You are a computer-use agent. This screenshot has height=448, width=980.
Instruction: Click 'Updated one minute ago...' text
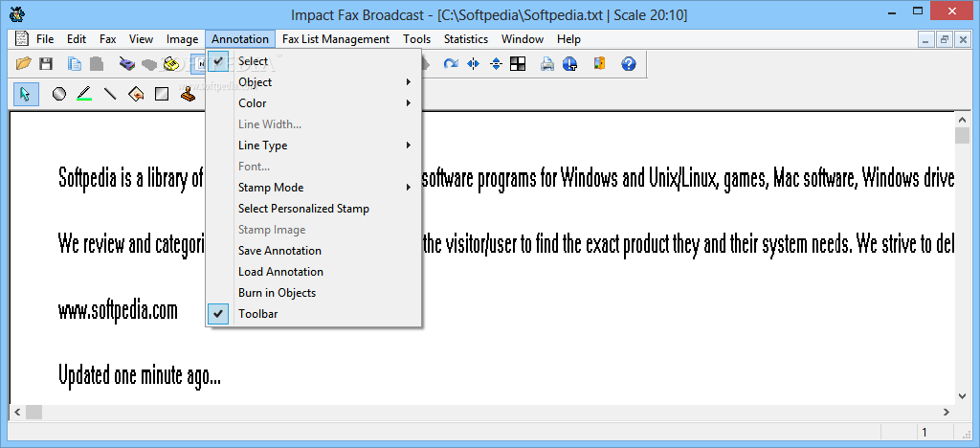pos(140,375)
